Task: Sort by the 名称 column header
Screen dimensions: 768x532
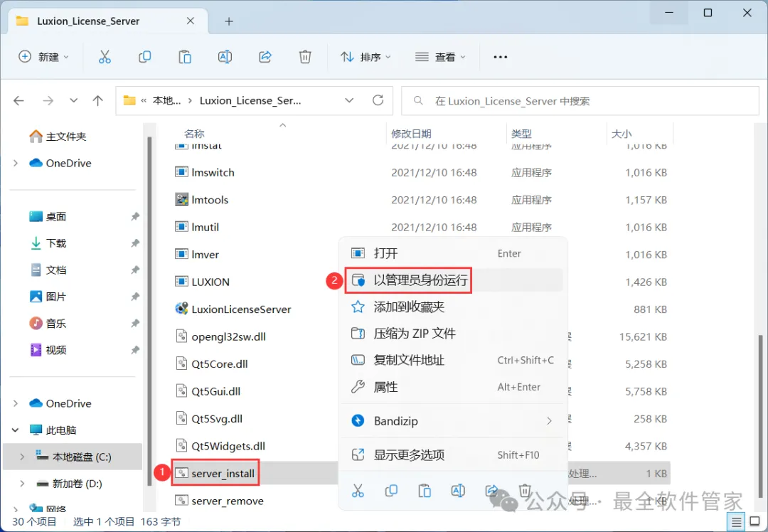Action: (x=194, y=134)
